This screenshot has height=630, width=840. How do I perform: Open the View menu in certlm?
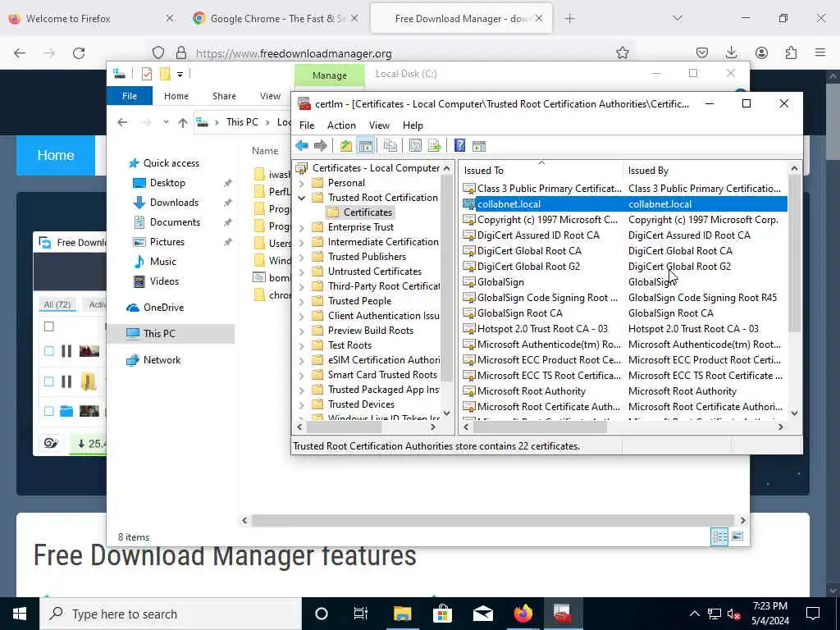pyautogui.click(x=379, y=126)
